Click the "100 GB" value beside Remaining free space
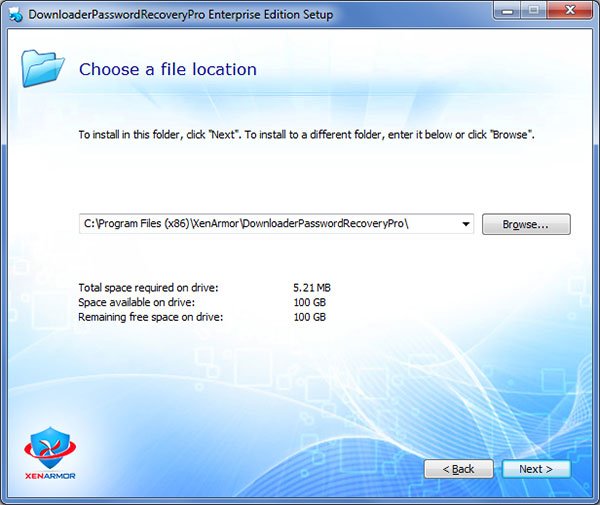 (310, 317)
